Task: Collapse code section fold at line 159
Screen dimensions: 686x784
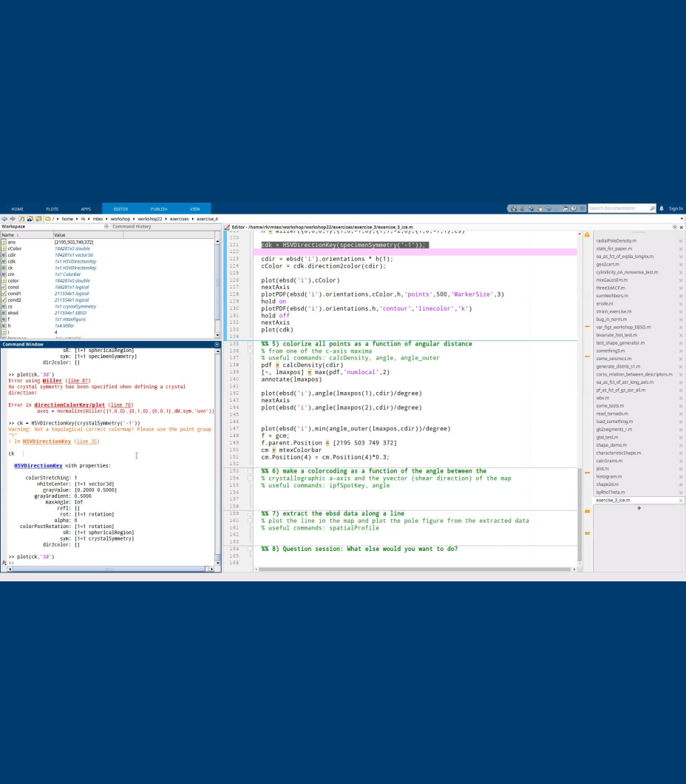Action: tap(250, 513)
